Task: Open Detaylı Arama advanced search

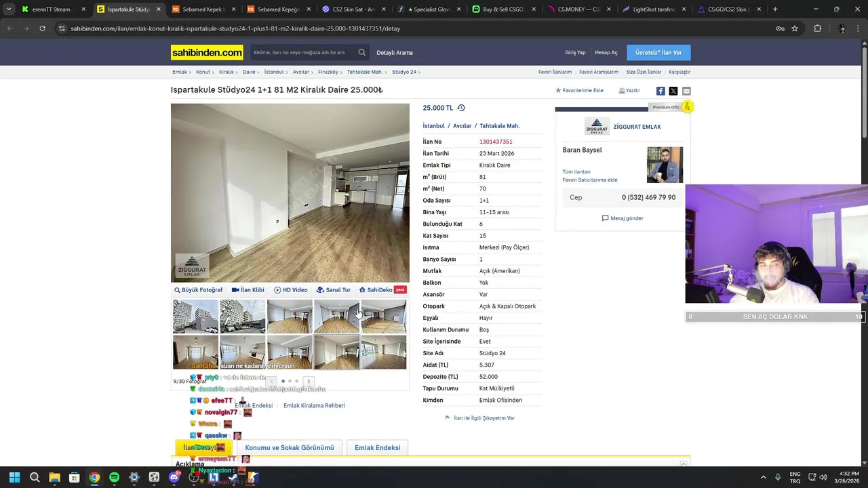Action: pyautogui.click(x=395, y=52)
